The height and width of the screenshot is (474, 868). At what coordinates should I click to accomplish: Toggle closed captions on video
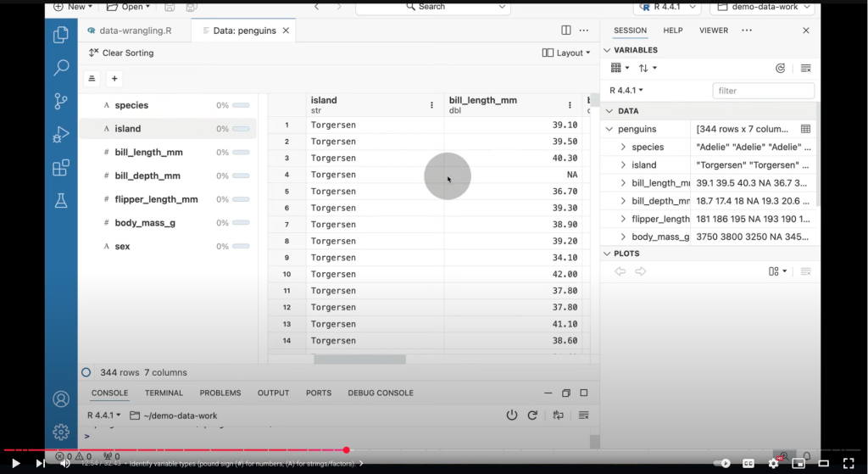point(748,464)
